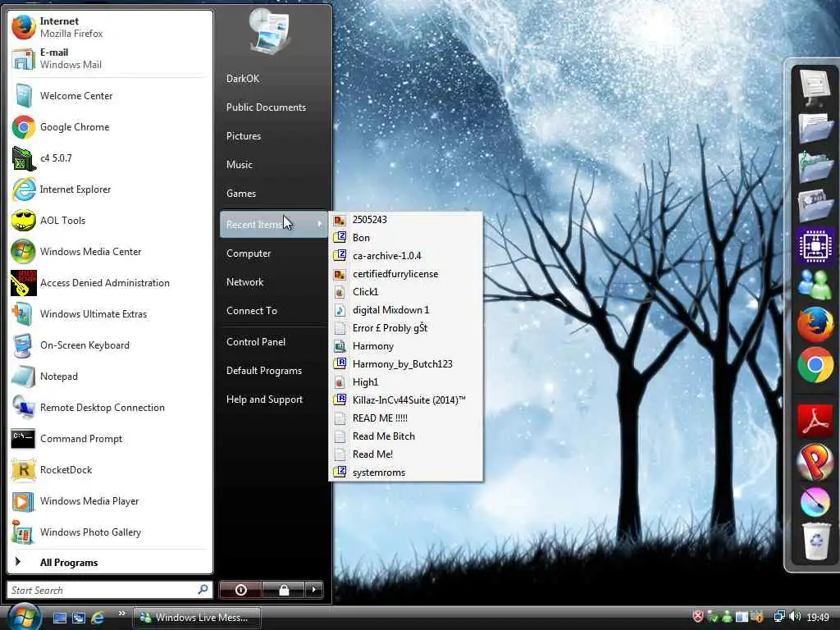Image resolution: width=840 pixels, height=630 pixels.
Task: Launch Windows Mail E-mail entry
Action: pyautogui.click(x=110, y=58)
